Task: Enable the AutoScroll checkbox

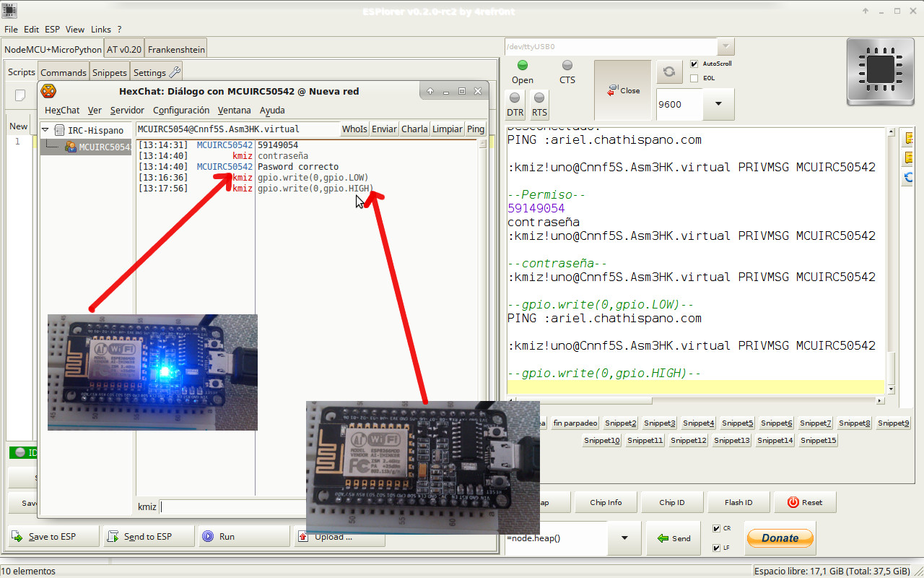Action: (694, 64)
